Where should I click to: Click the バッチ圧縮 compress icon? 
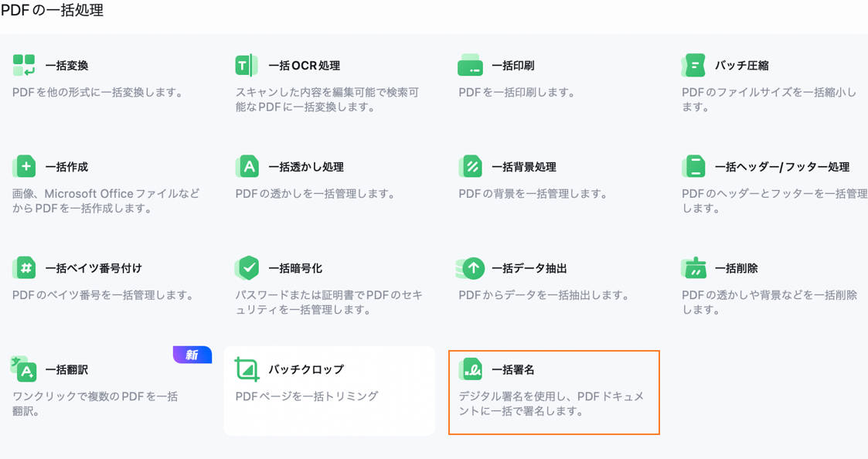click(693, 66)
